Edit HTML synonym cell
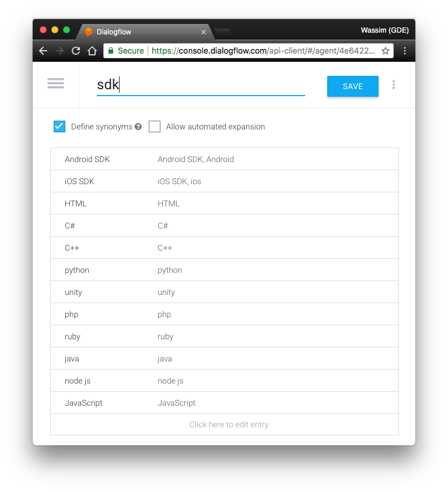This screenshot has height=492, width=448. click(169, 203)
